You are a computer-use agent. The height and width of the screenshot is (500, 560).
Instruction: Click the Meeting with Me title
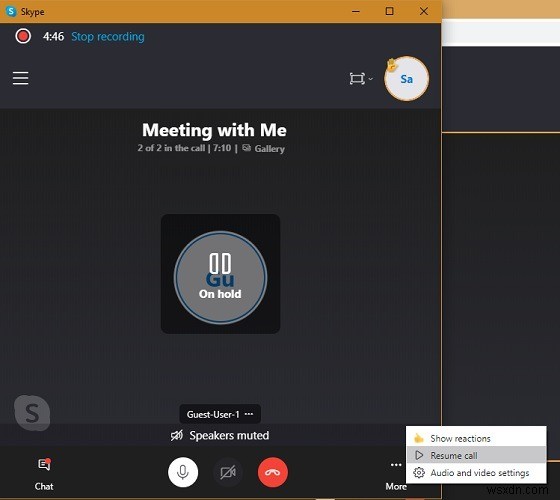(214, 130)
